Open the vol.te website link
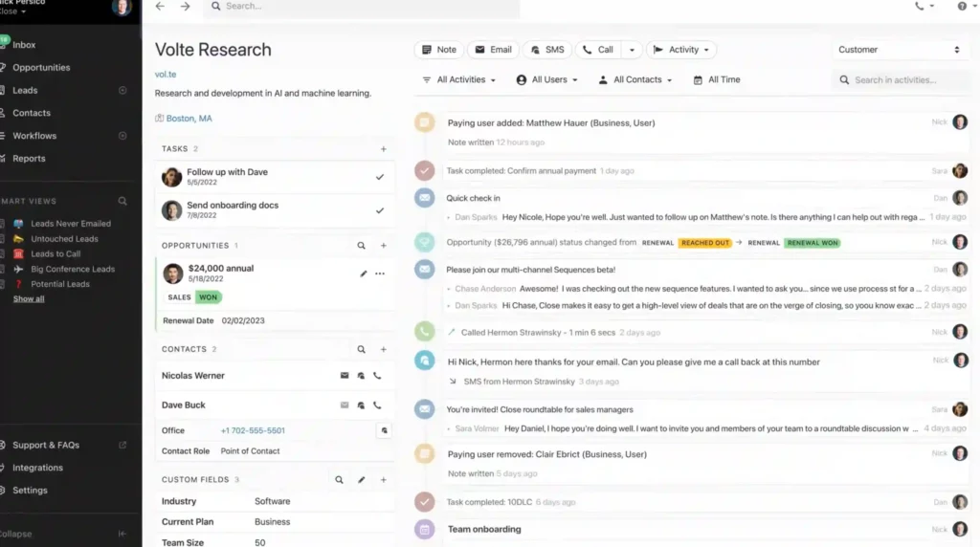The image size is (980, 547). [x=164, y=75]
